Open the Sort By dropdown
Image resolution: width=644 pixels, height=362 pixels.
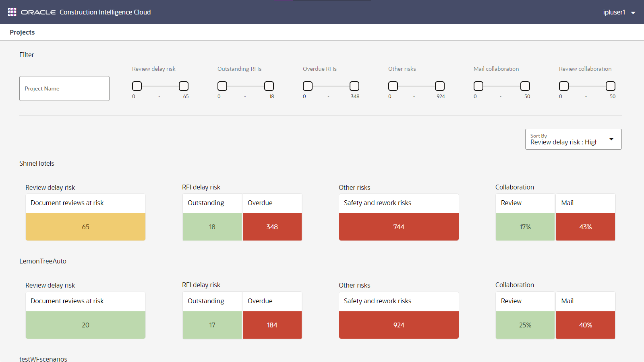(573, 139)
